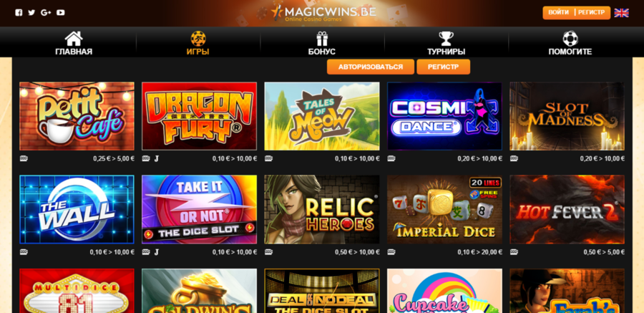
Task: Click the gift box Бонус icon
Action: coord(322,39)
